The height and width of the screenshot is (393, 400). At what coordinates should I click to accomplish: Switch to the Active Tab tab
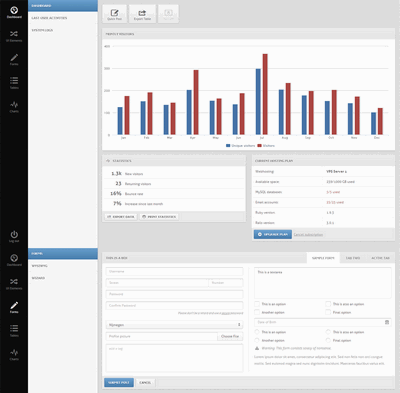point(380,258)
